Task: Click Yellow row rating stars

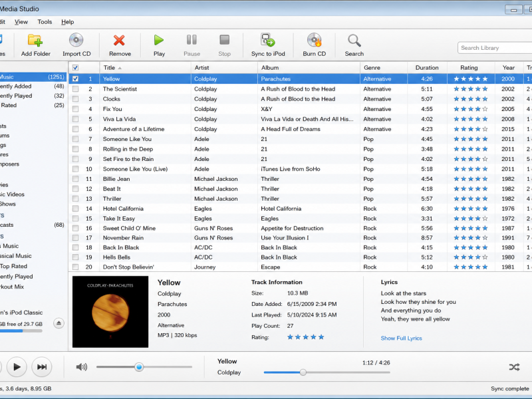Action: 471,78
